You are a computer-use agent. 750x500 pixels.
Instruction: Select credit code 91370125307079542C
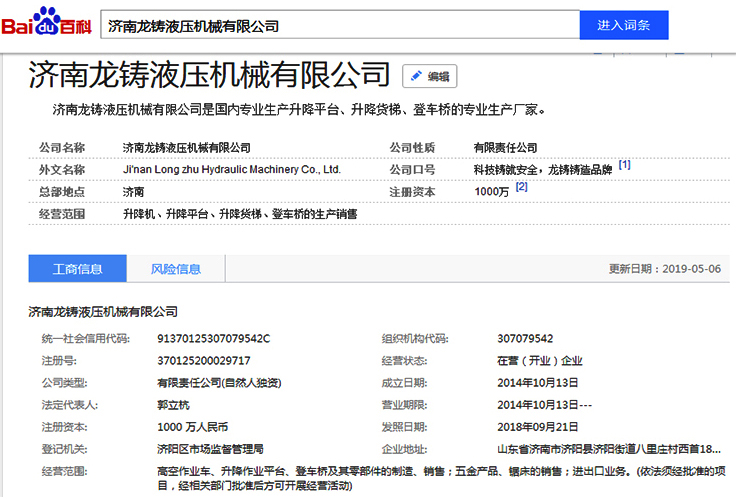tap(213, 338)
